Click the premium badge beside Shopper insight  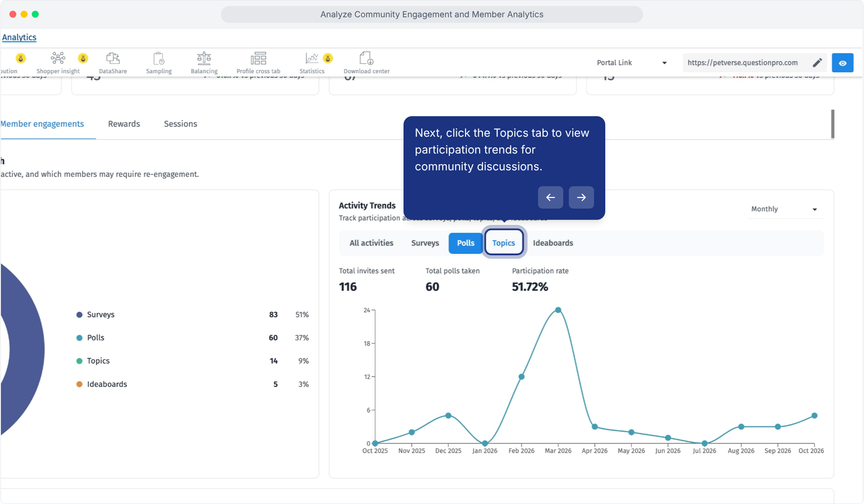83,58
